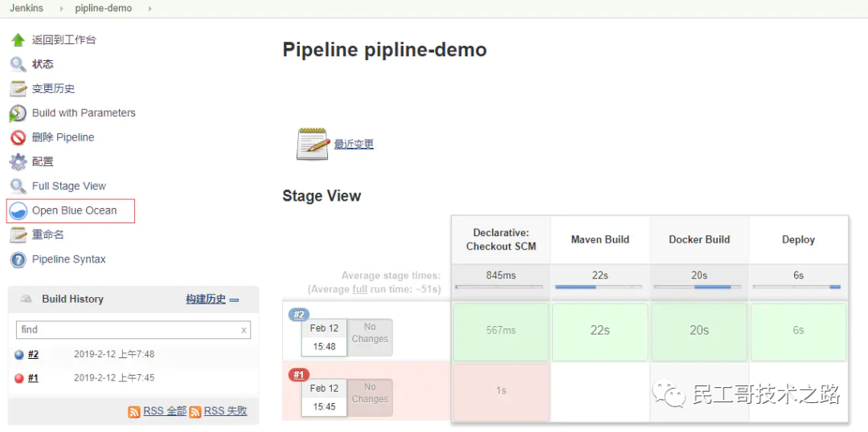This screenshot has height=432, width=868.
Task: Click the notepad icon beside recent changes
Action: pyautogui.click(x=313, y=144)
